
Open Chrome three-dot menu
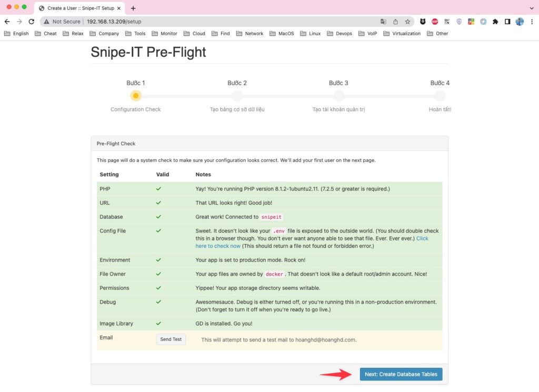[532, 22]
